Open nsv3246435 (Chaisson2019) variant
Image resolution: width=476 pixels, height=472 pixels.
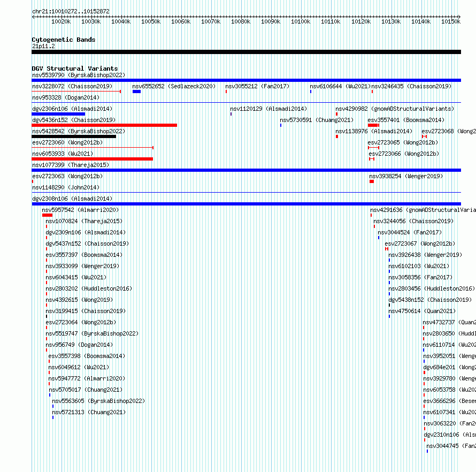[x=411, y=86]
